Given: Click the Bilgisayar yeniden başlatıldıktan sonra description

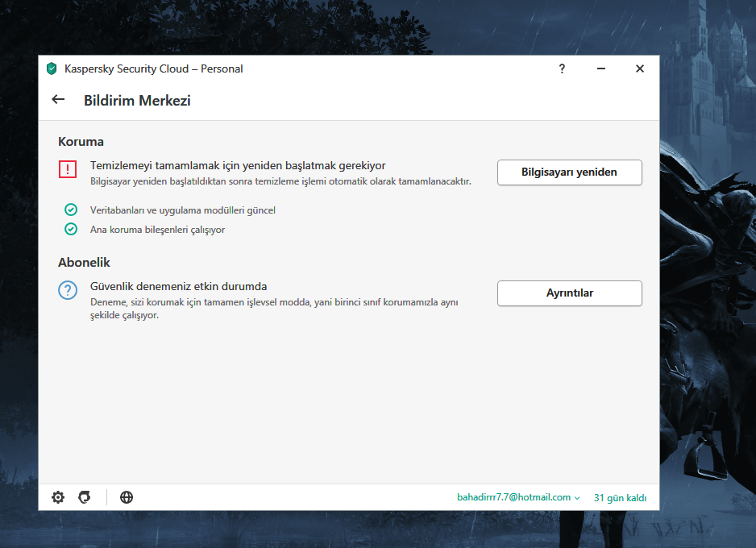Looking at the screenshot, I should click(x=280, y=181).
